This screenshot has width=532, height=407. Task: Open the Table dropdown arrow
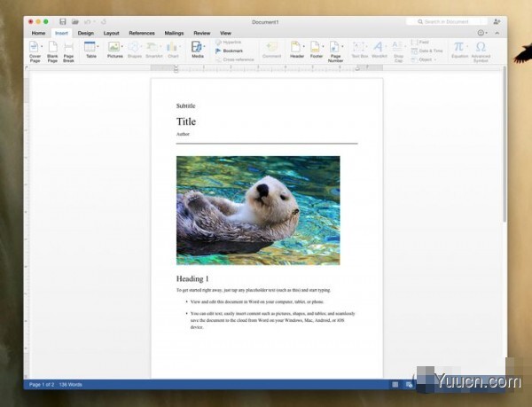click(x=98, y=46)
